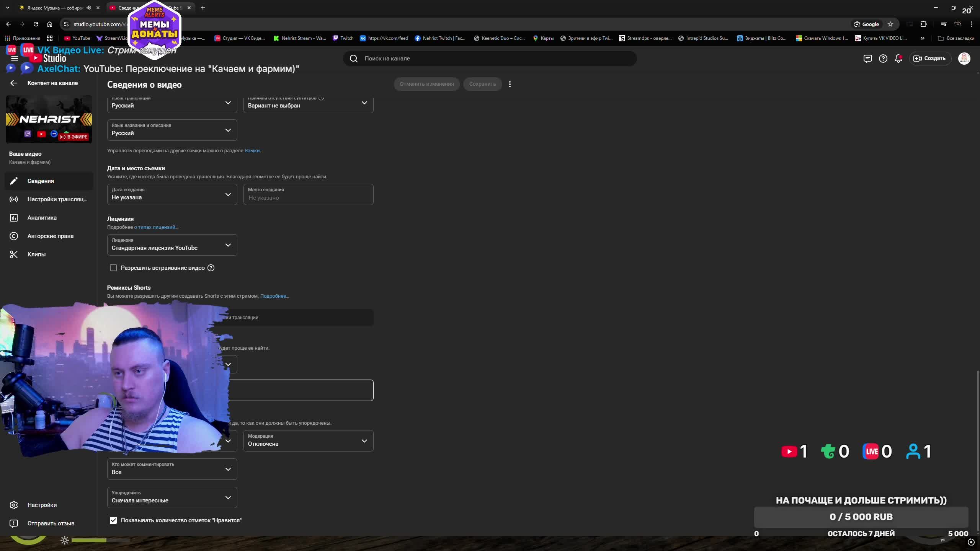Click the channel avatar icon

click(x=964, y=59)
